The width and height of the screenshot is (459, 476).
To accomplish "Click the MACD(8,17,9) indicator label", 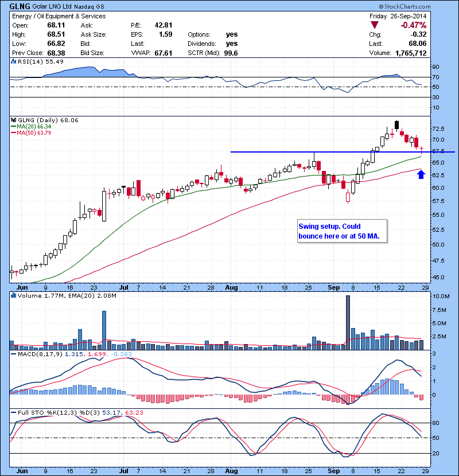I will [41, 354].
